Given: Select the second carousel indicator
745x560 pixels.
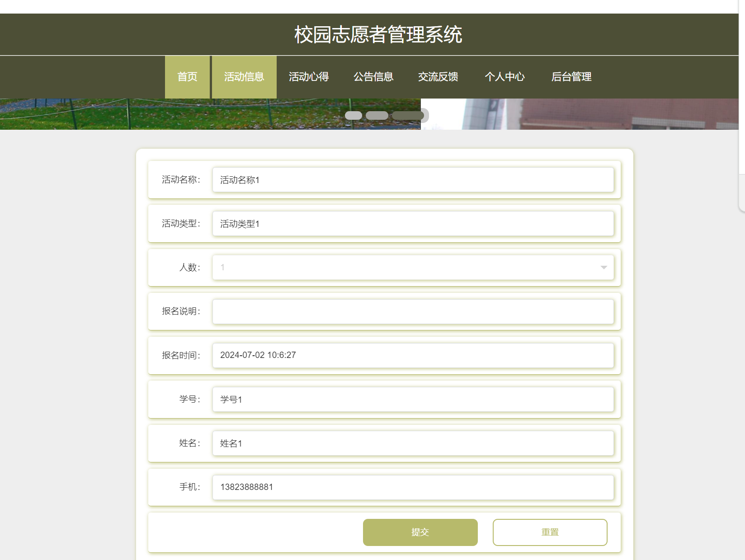Looking at the screenshot, I should point(376,115).
